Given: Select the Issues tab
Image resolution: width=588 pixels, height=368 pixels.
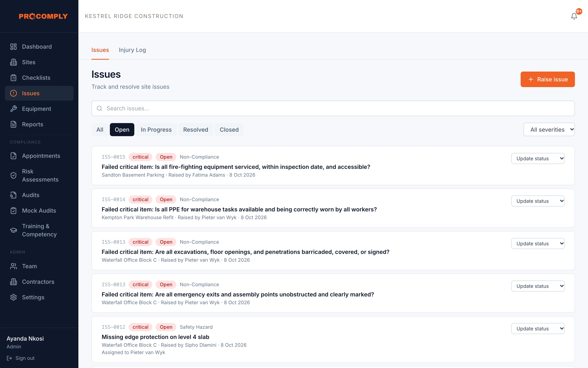Looking at the screenshot, I should pos(100,50).
